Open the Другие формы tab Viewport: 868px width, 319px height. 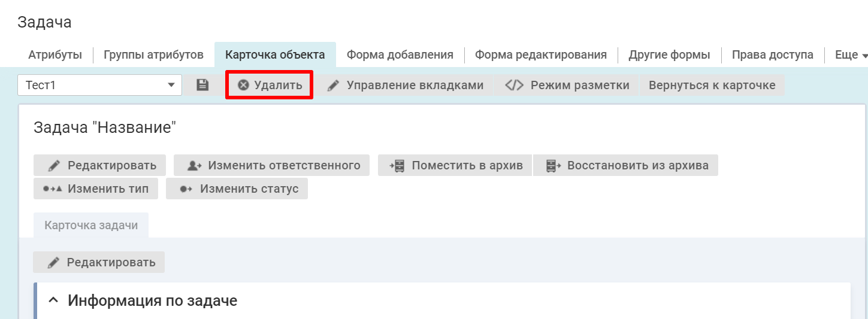coord(669,55)
